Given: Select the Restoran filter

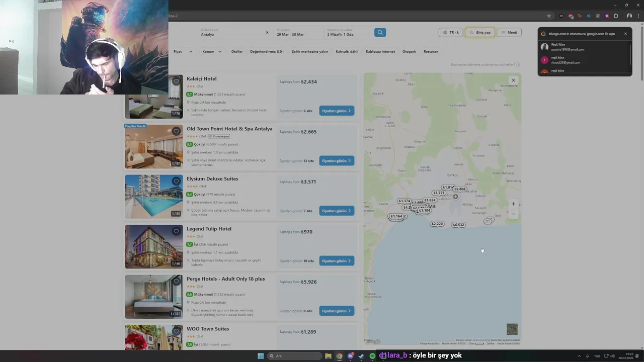Looking at the screenshot, I should coord(431,51).
